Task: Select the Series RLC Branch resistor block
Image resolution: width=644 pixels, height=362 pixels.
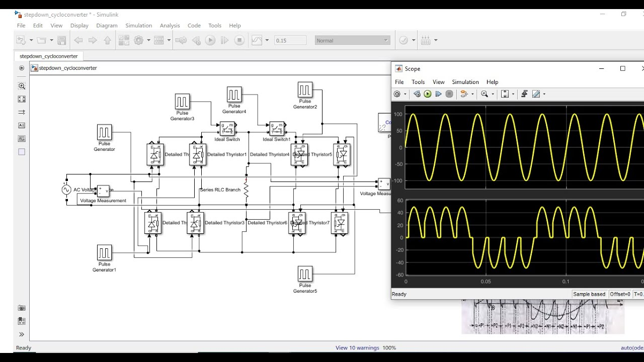Action: pos(247,190)
